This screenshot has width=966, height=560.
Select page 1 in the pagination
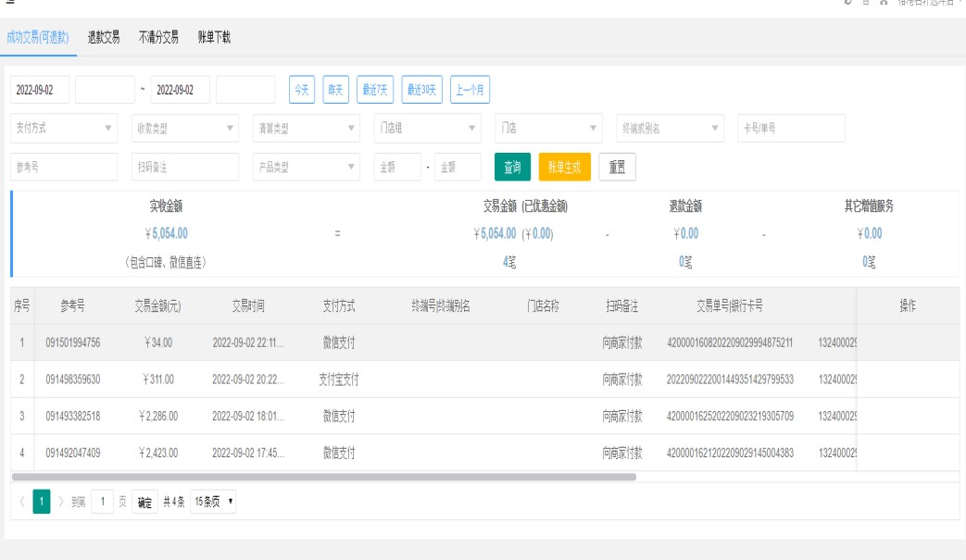tap(41, 502)
